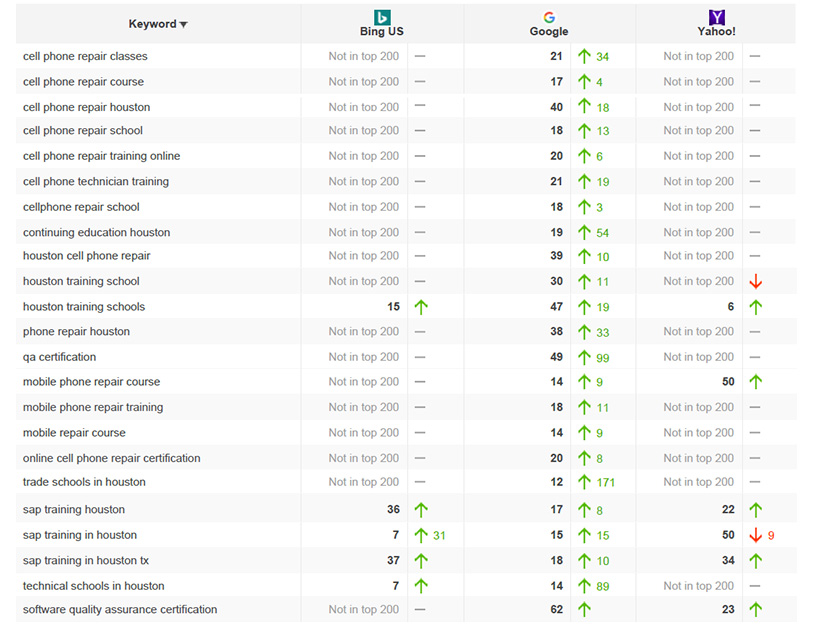Click Bing green up arrow for technical schools in houston

[x=420, y=586]
